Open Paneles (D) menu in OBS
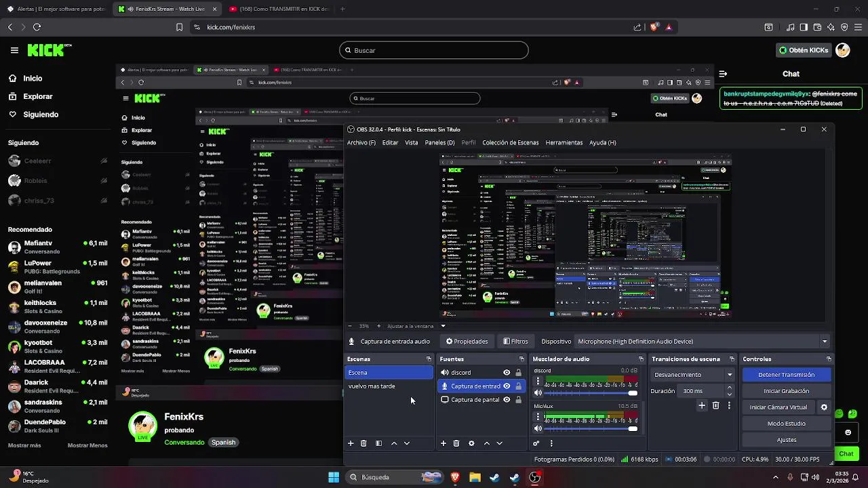This screenshot has width=868, height=488. tap(439, 143)
